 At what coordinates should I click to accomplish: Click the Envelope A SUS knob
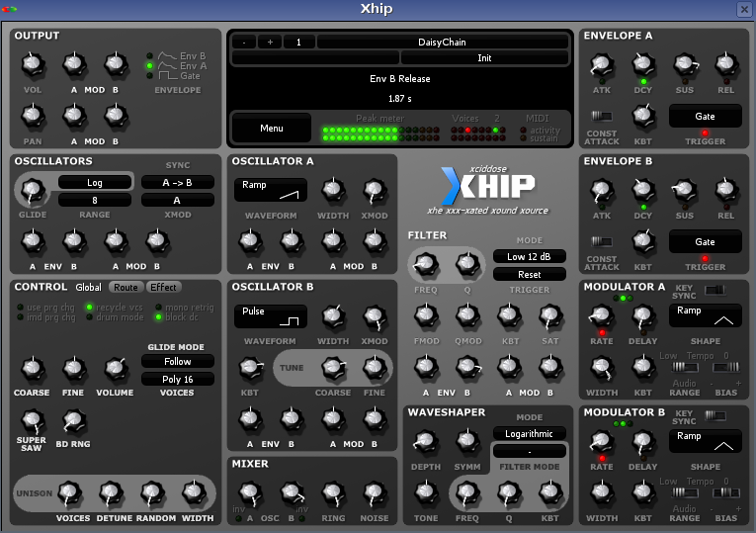685,64
